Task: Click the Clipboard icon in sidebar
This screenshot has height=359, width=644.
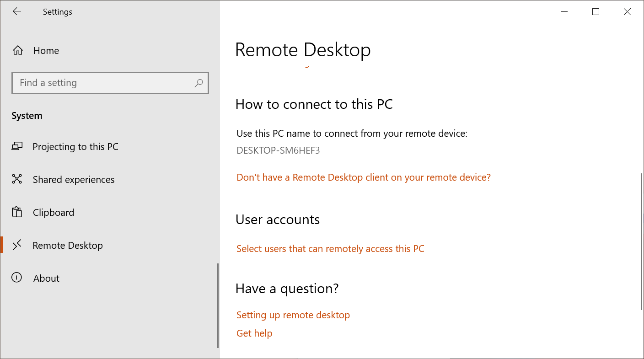Action: coord(17,212)
